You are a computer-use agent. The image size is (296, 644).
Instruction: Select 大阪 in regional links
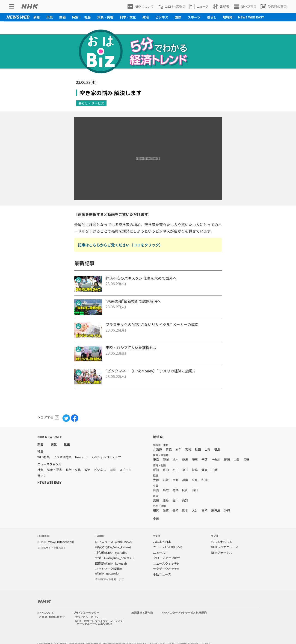[156, 480]
